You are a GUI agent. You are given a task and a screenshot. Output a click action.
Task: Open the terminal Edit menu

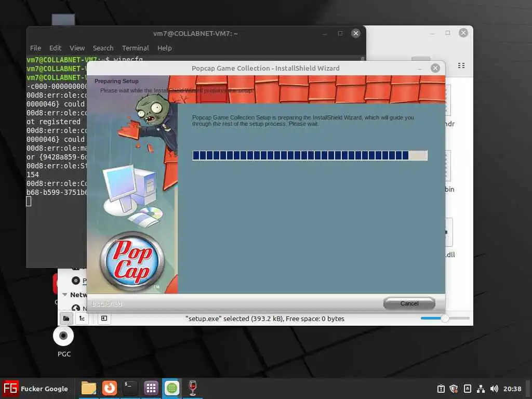point(55,48)
